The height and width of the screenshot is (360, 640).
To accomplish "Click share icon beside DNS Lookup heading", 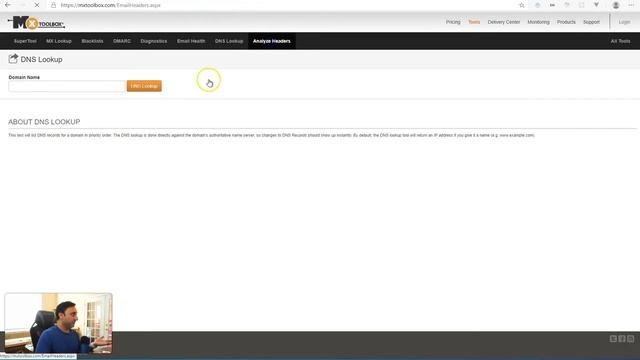I will [x=13, y=59].
